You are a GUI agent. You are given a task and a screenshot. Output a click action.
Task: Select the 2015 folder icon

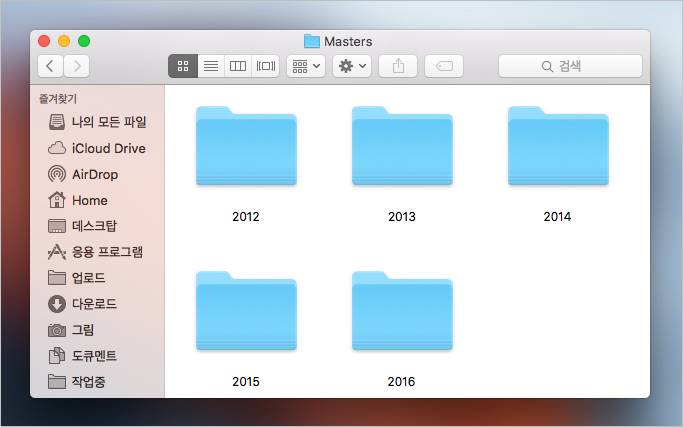[246, 311]
